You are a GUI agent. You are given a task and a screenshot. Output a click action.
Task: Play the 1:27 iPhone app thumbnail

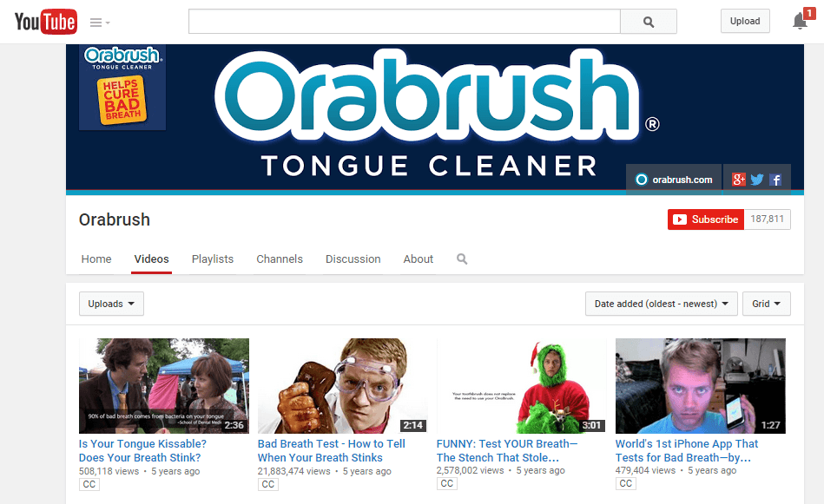701,386
